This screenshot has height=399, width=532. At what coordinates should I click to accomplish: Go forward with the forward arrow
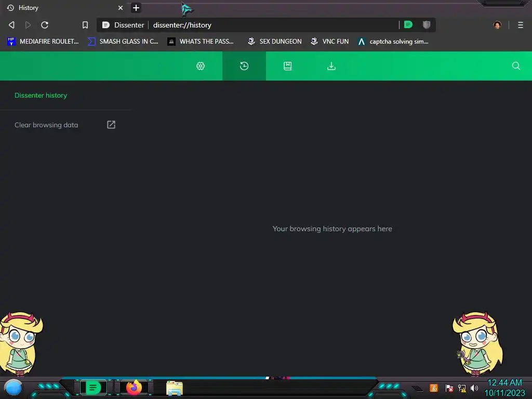pos(28,25)
